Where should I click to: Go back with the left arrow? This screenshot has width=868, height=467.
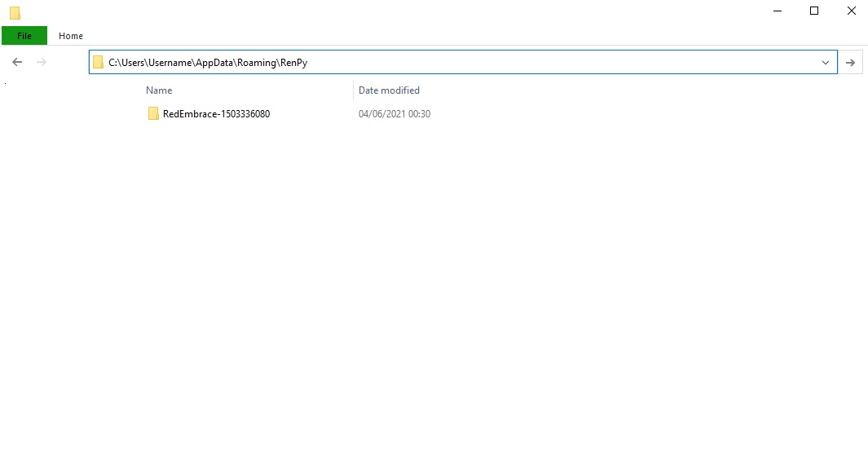pos(17,62)
